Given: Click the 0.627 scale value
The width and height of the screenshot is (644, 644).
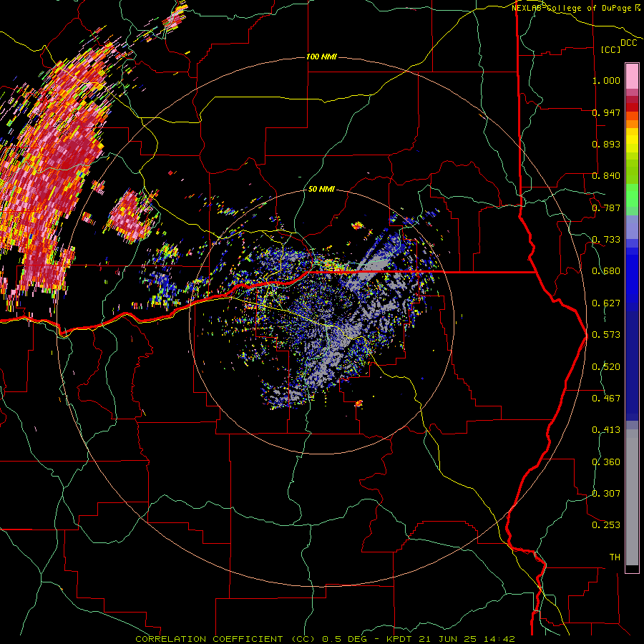Looking at the screenshot, I should click(x=606, y=303).
